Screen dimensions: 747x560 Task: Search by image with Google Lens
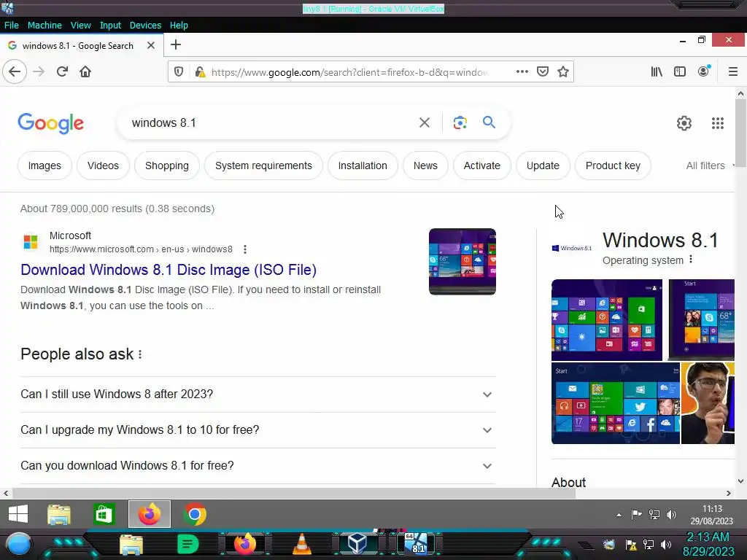(x=460, y=122)
